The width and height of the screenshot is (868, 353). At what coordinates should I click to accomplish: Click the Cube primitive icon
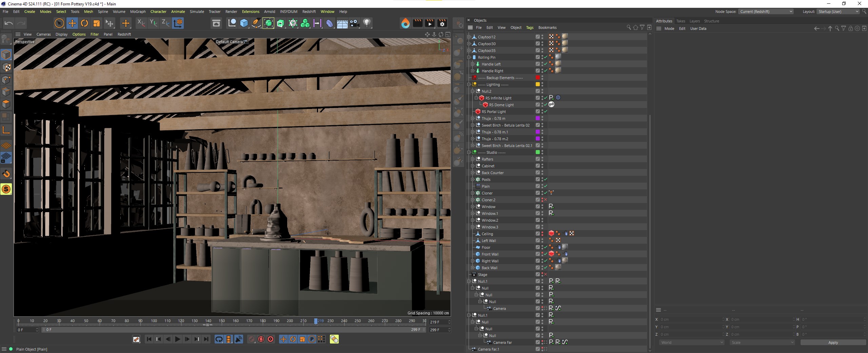pos(244,23)
